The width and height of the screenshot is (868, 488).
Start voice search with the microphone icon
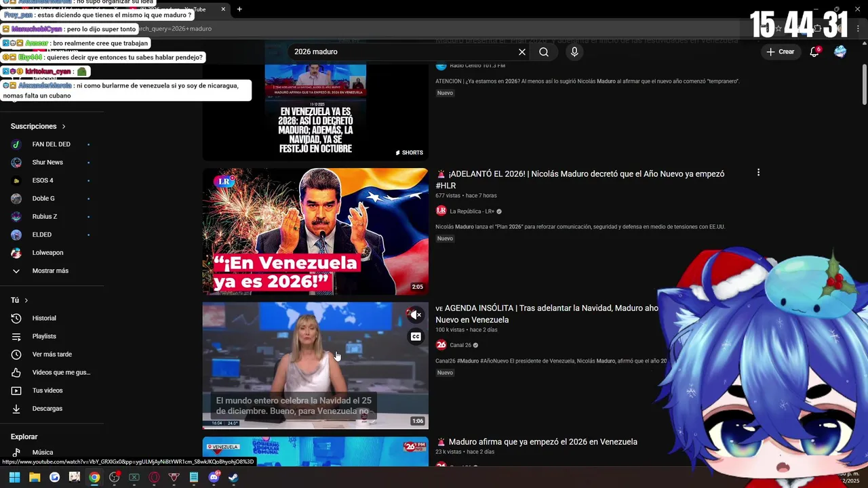(x=574, y=52)
